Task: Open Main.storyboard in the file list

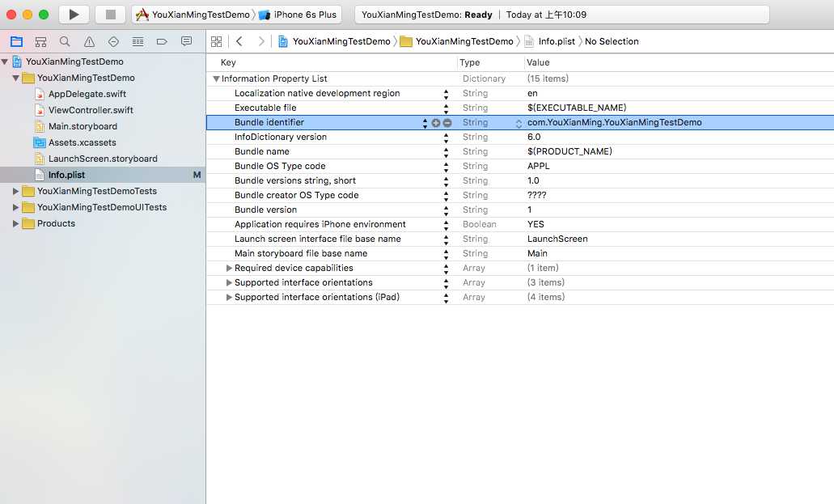Action: 83,126
